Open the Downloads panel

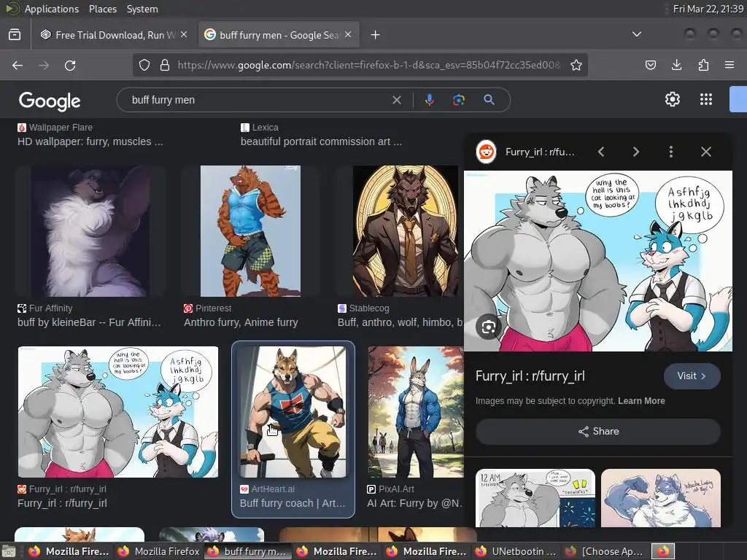tap(676, 65)
